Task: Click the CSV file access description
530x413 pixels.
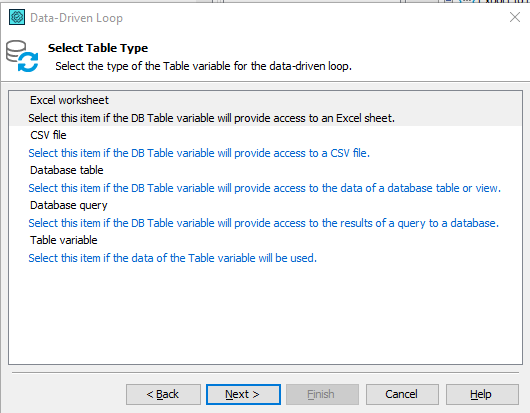Action: [199, 153]
